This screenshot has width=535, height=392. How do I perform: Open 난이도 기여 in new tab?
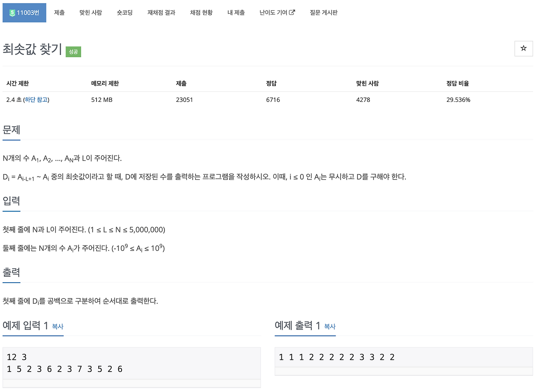[x=274, y=13]
